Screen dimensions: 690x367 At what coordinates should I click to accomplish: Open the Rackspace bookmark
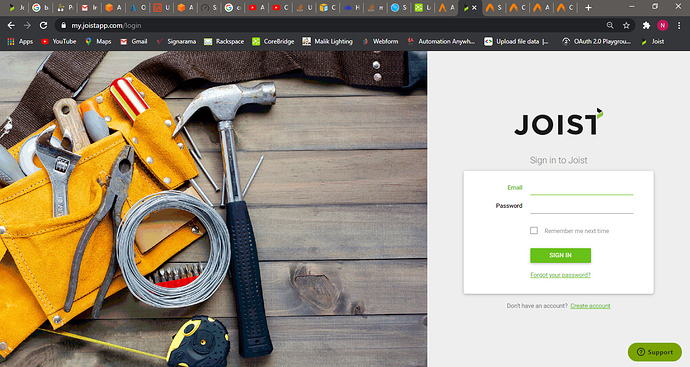point(224,41)
